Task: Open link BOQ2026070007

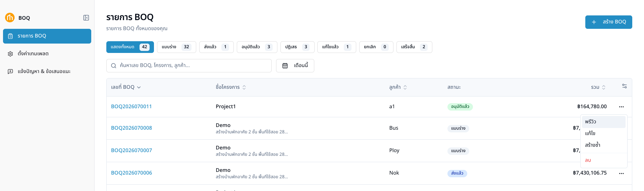Action: pyautogui.click(x=131, y=150)
